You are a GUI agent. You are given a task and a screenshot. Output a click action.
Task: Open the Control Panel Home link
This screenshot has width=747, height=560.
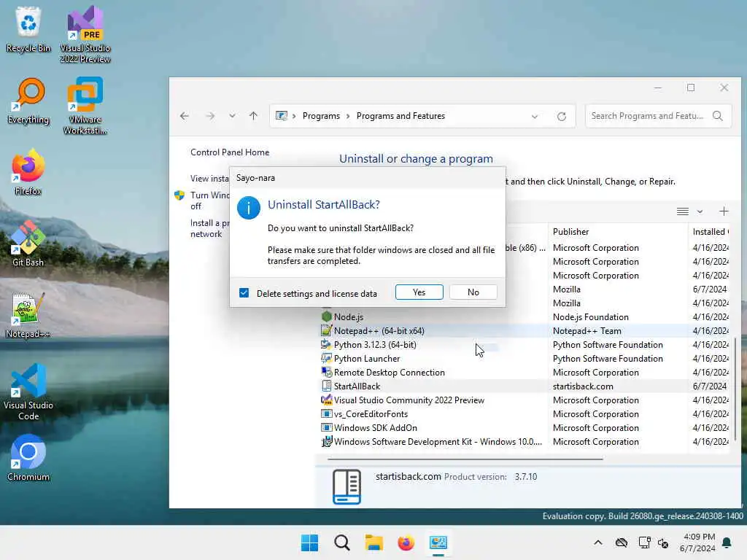pos(230,152)
